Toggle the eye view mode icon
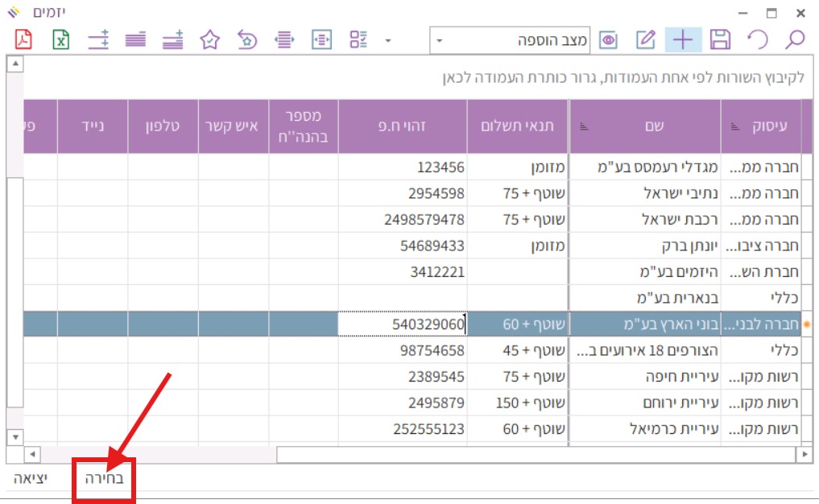 (609, 39)
